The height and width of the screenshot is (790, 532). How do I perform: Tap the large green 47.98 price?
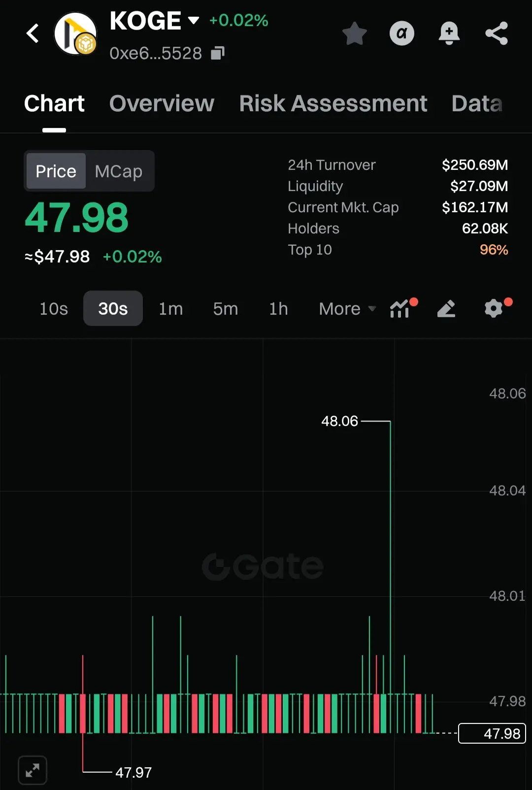(76, 217)
